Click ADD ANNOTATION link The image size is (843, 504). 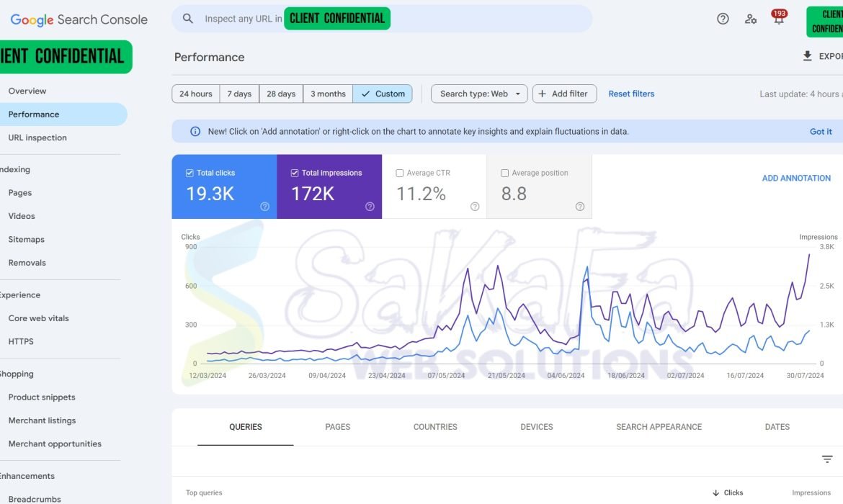click(x=796, y=178)
